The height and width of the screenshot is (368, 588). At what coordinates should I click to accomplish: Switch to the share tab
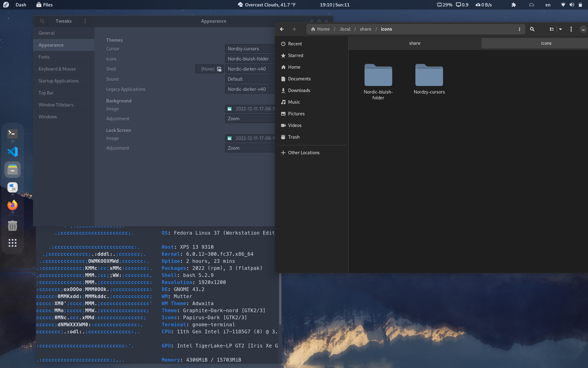click(415, 43)
